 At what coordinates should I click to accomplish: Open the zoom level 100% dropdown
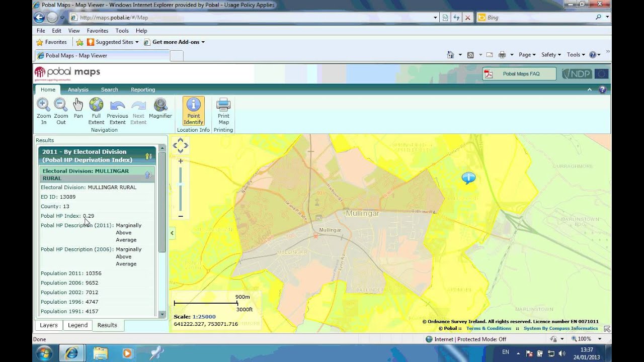click(600, 339)
